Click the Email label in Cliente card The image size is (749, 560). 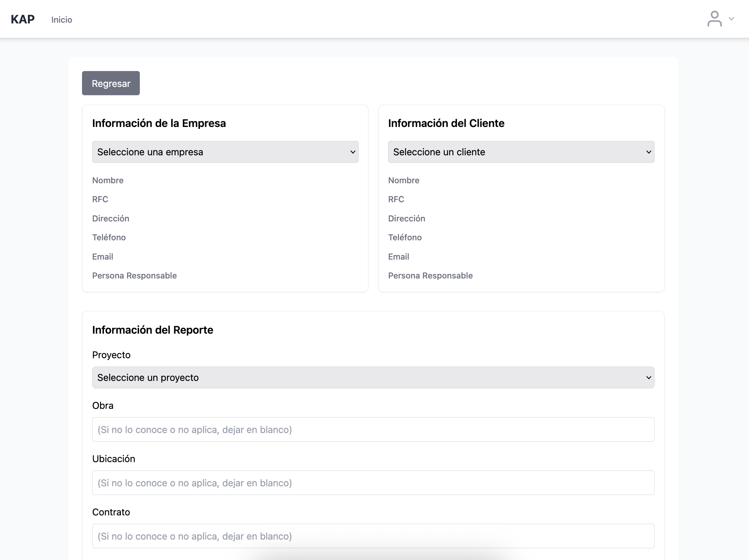pyautogui.click(x=398, y=257)
